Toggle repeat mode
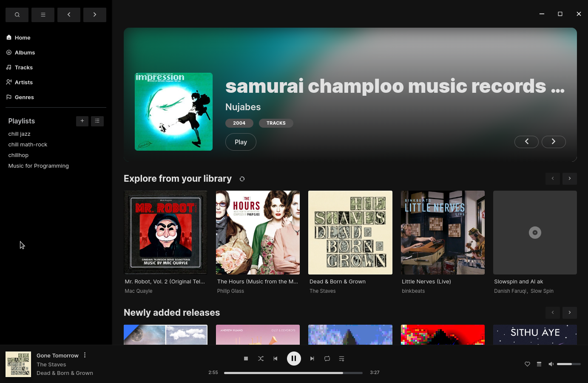This screenshot has width=588, height=383. [327, 359]
